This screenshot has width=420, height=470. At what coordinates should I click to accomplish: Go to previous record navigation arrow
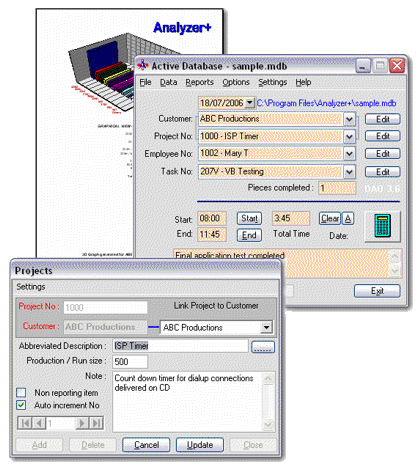pyautogui.click(x=39, y=423)
